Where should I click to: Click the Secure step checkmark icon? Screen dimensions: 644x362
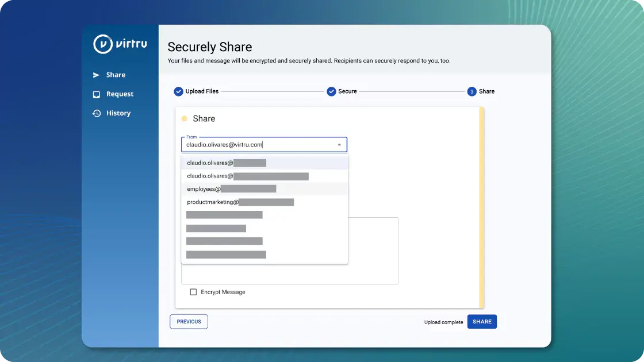(x=331, y=91)
